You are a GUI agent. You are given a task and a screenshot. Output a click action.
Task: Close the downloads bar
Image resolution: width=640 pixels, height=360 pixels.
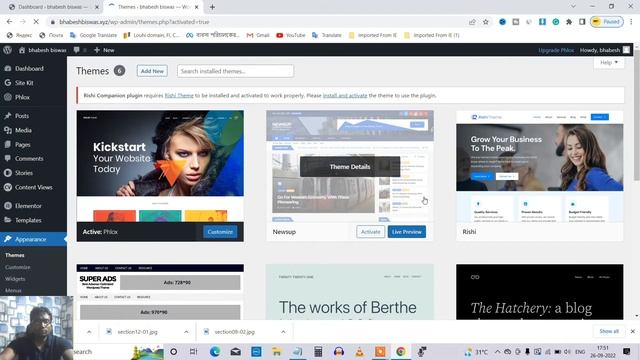pyautogui.click(x=633, y=331)
